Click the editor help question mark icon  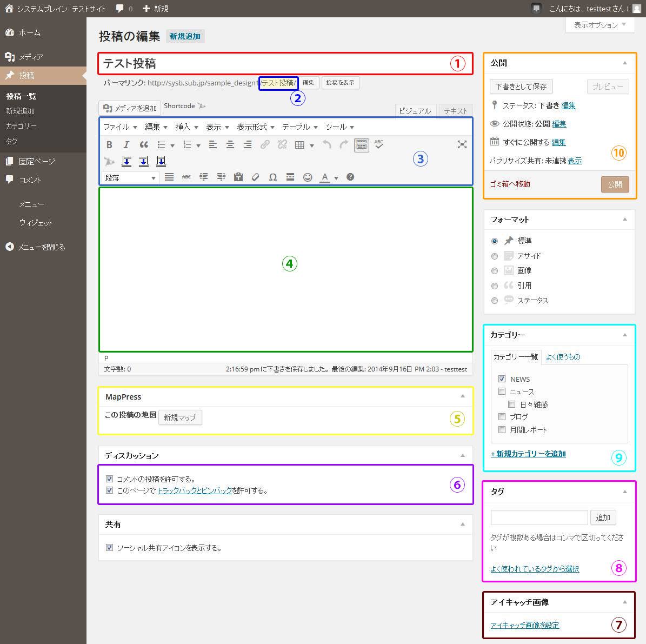[x=350, y=177]
